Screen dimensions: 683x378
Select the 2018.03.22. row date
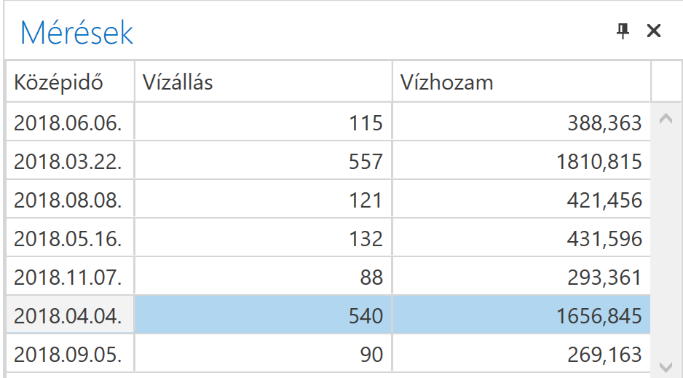pyautogui.click(x=70, y=161)
